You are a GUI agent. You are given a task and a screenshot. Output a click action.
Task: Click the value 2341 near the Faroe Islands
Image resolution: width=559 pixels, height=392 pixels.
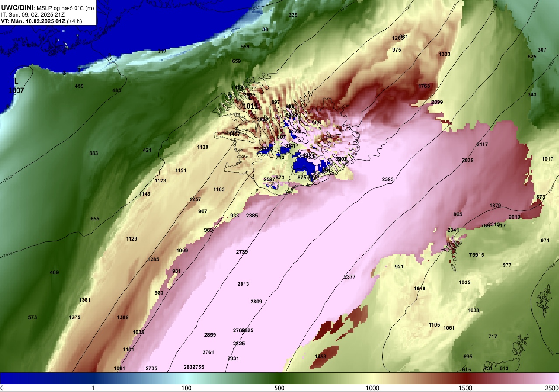tap(453, 230)
